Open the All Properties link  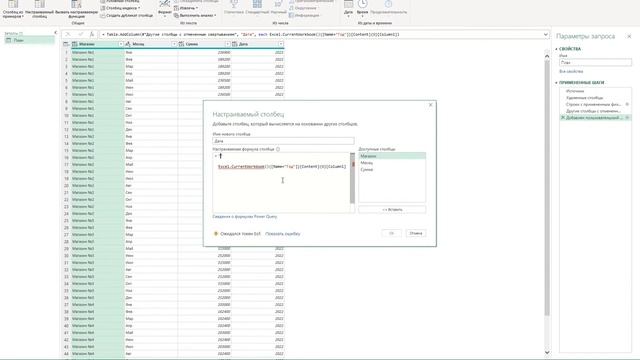point(571,71)
